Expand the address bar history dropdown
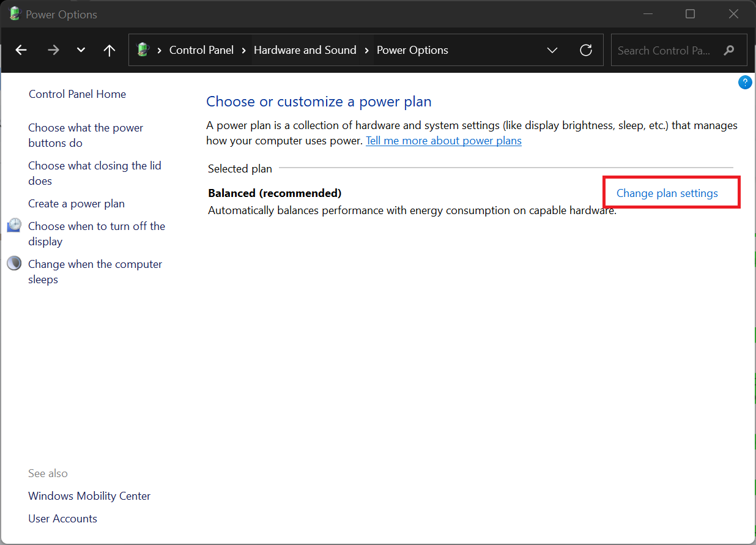 552,50
